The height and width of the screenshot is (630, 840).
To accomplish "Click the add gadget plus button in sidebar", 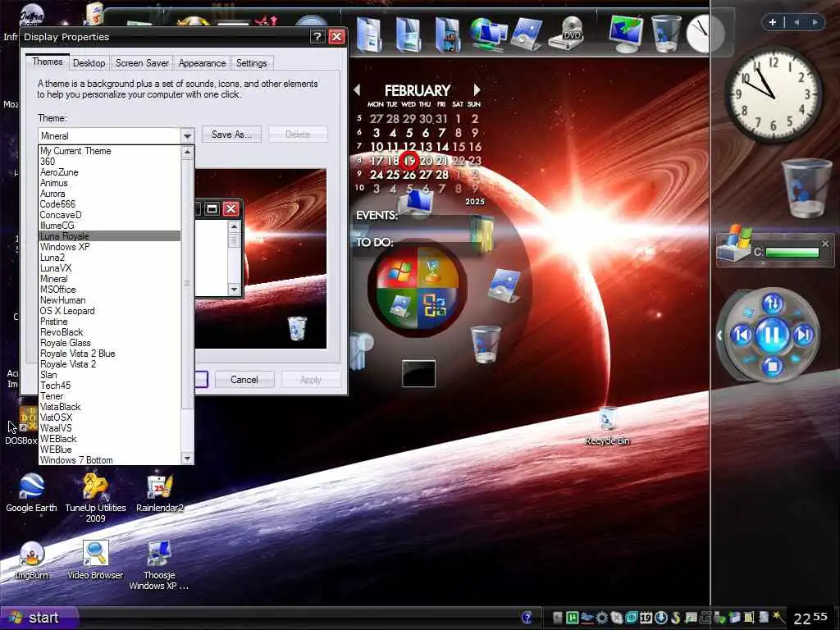I will click(x=773, y=22).
